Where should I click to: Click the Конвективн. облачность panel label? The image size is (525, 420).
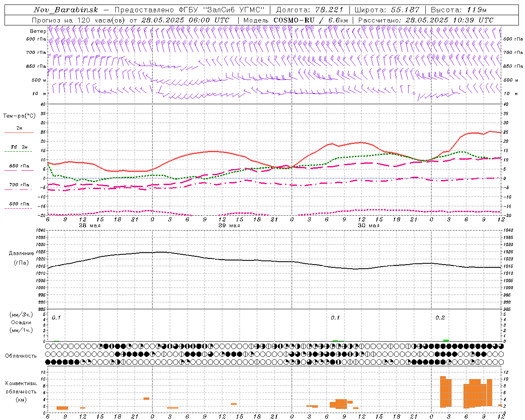(21, 388)
